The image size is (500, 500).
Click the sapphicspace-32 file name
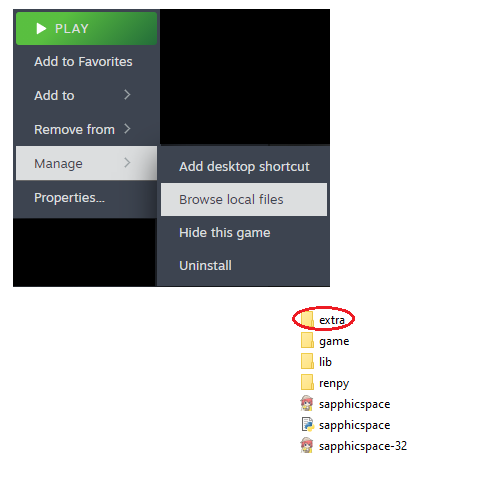[x=363, y=446]
